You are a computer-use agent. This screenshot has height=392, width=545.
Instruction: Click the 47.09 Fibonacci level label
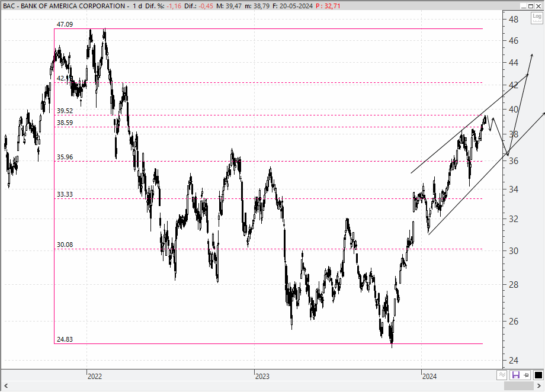point(65,24)
